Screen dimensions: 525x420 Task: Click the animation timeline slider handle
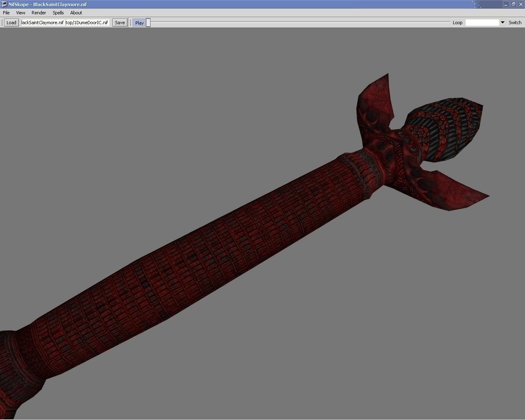148,23
